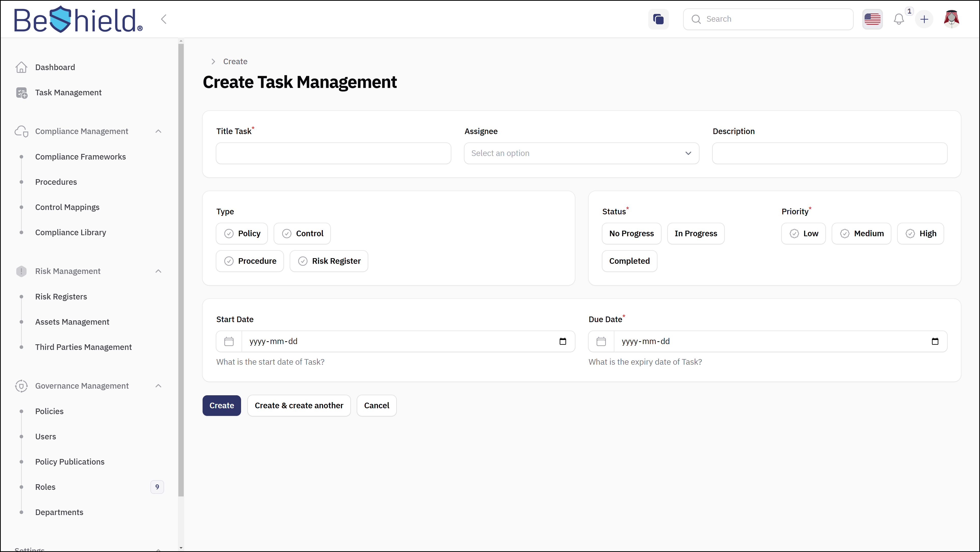Set priority to High

point(921,234)
